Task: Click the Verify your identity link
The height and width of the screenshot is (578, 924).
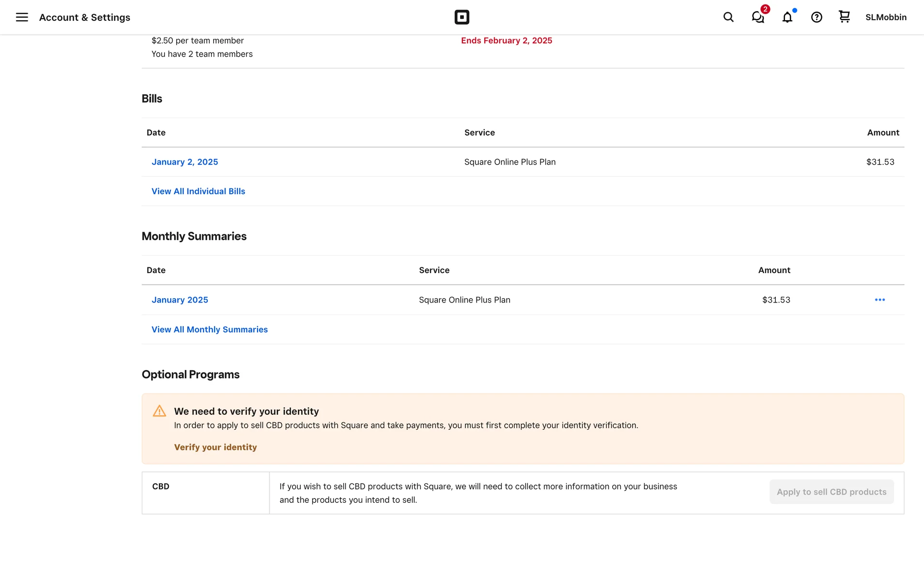Action: 215,447
